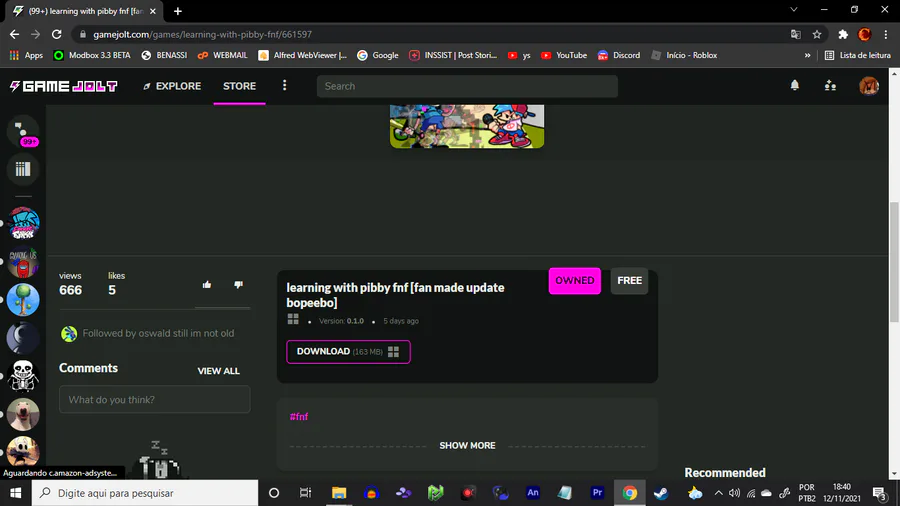This screenshot has width=900, height=506.
Task: Like the game with thumbs up
Action: click(207, 285)
